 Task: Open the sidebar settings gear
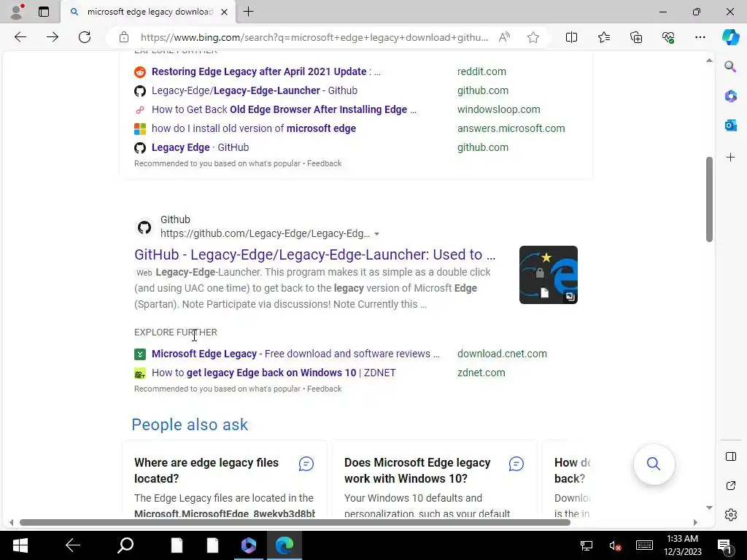coord(730,515)
